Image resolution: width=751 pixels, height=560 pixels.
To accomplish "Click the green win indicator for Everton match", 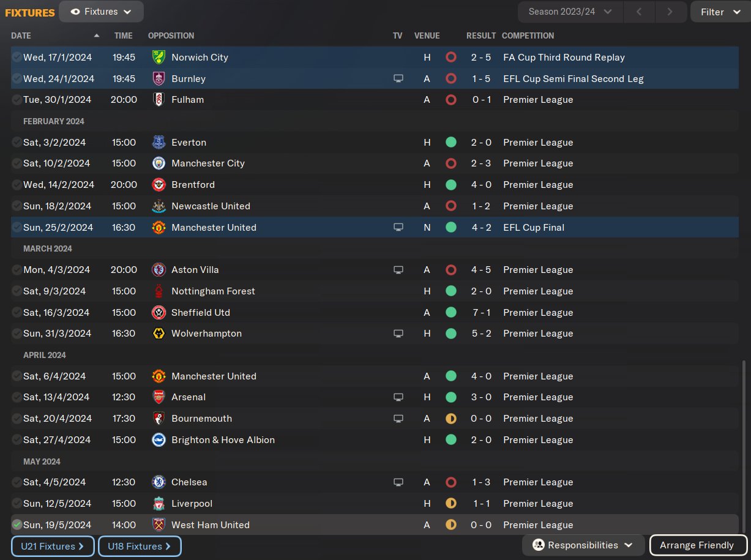I will (451, 143).
